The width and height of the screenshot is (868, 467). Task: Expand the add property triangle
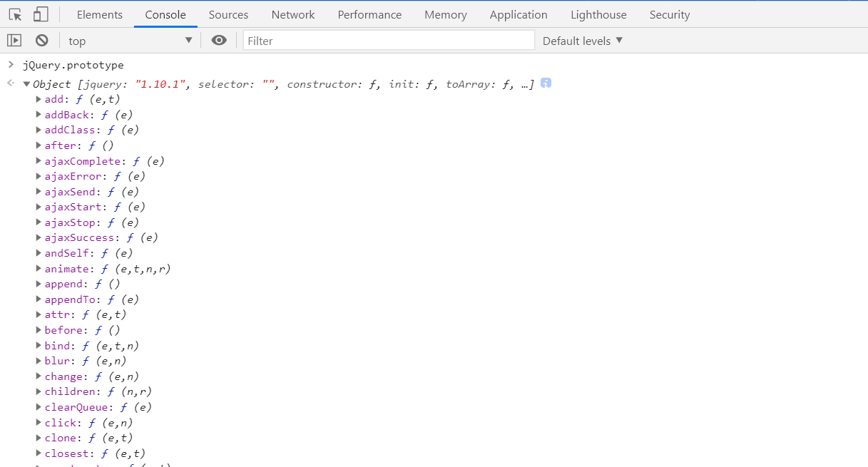[x=39, y=99]
